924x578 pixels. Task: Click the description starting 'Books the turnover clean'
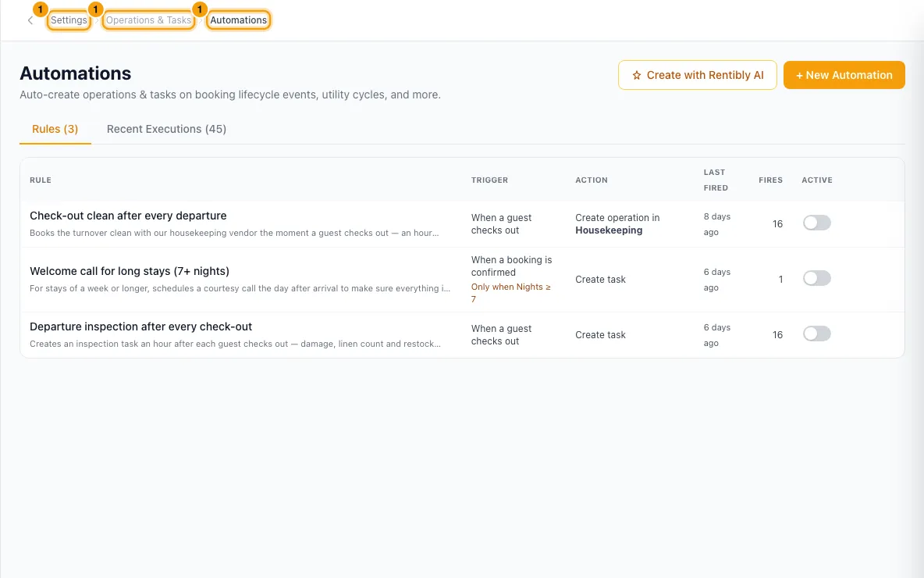click(234, 233)
